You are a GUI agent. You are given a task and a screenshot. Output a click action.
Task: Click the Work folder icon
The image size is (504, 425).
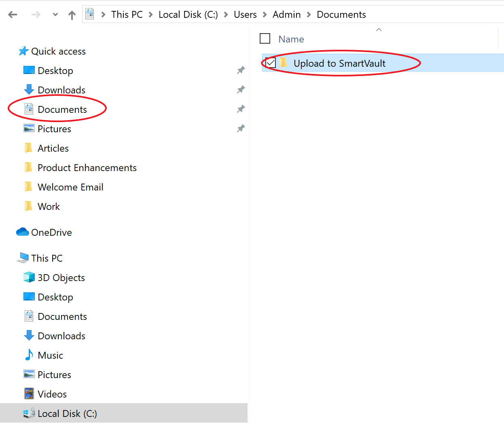pyautogui.click(x=28, y=206)
